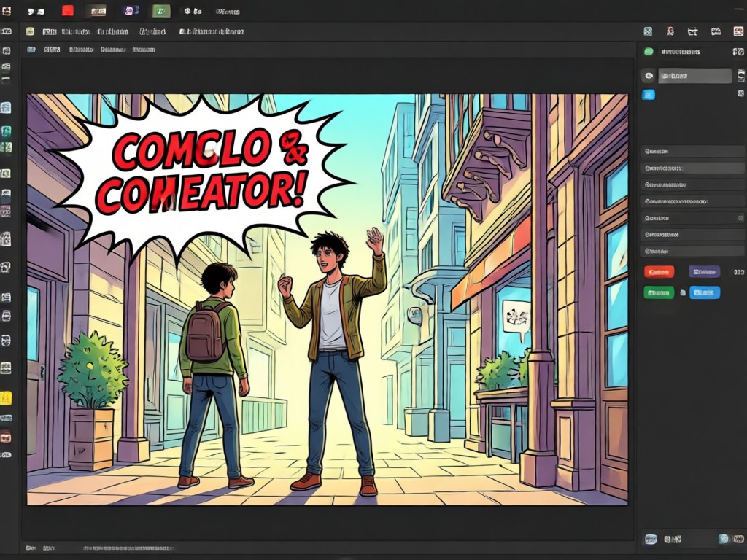Click the orange-pink icon in top-right corner
This screenshot has height=560, width=747.
point(738,31)
